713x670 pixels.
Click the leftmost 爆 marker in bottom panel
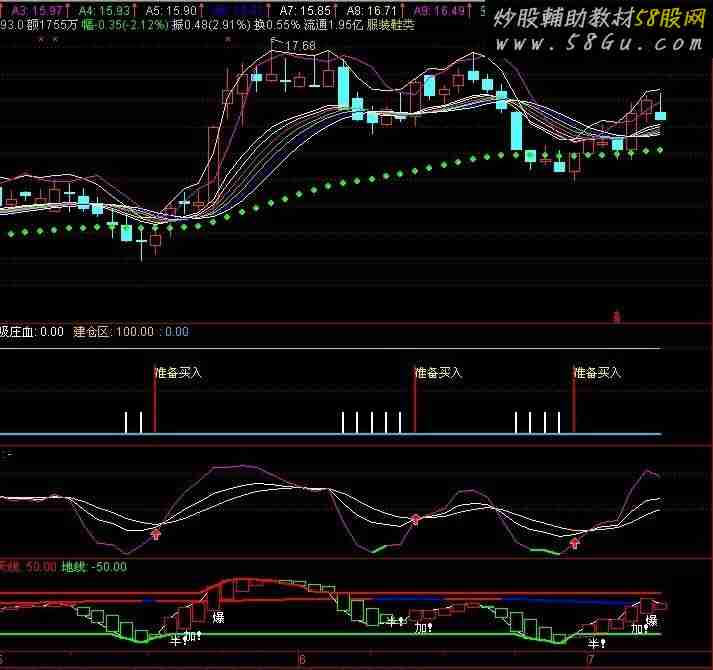coord(219,617)
